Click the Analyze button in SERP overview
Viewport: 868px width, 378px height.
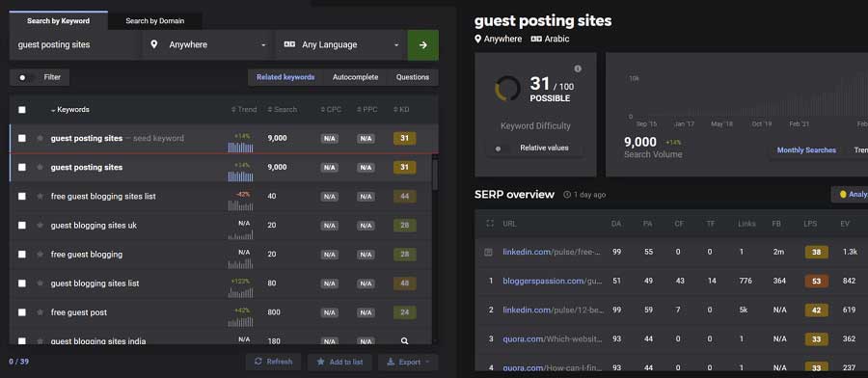pos(851,194)
